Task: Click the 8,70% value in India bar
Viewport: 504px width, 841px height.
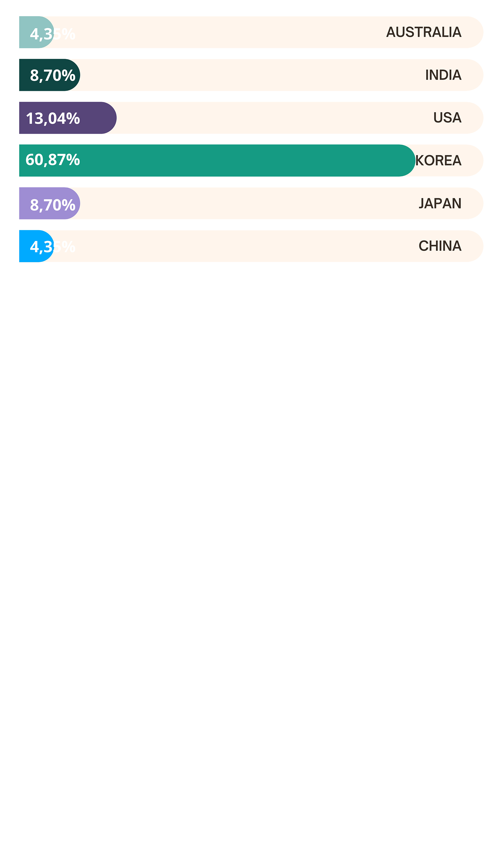Action: coord(53,75)
